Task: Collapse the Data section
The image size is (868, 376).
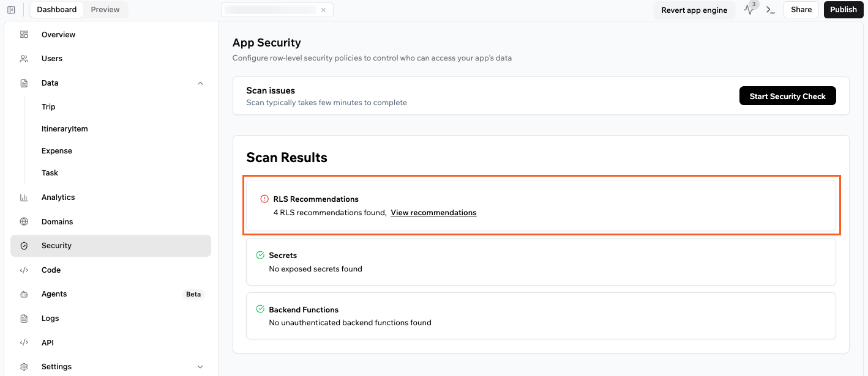Action: [x=200, y=83]
